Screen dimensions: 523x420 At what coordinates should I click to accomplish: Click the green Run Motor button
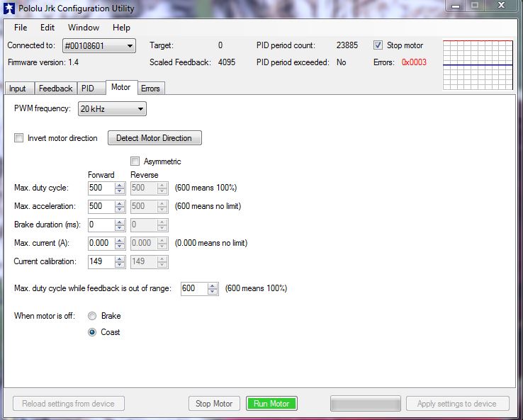271,404
